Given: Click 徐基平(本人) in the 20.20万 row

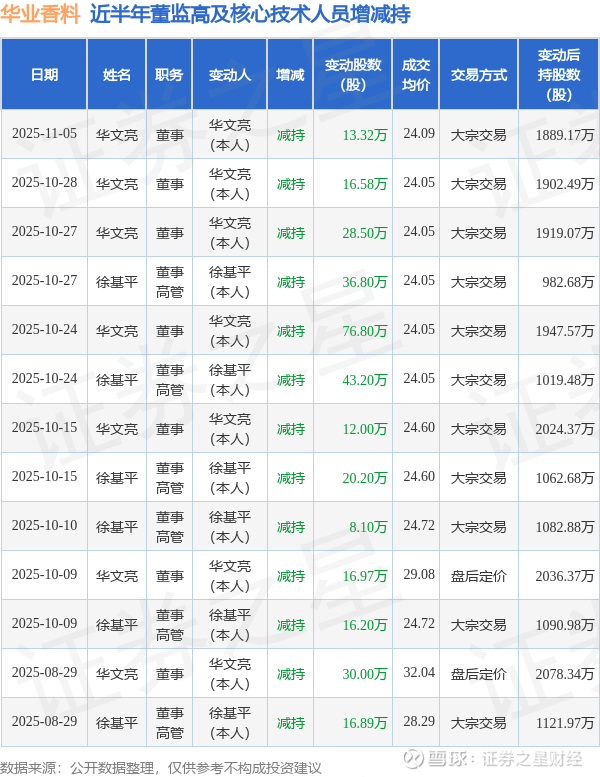Looking at the screenshot, I should click(230, 478).
